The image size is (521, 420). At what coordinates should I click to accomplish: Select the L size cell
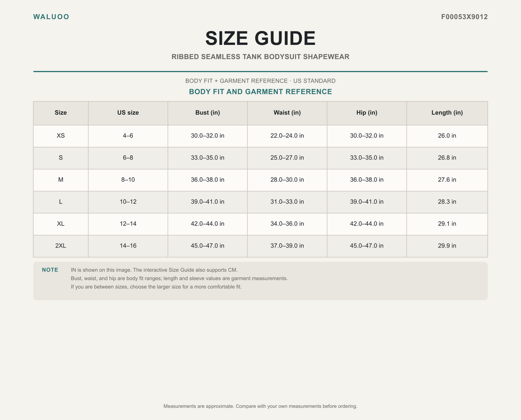[x=61, y=202]
